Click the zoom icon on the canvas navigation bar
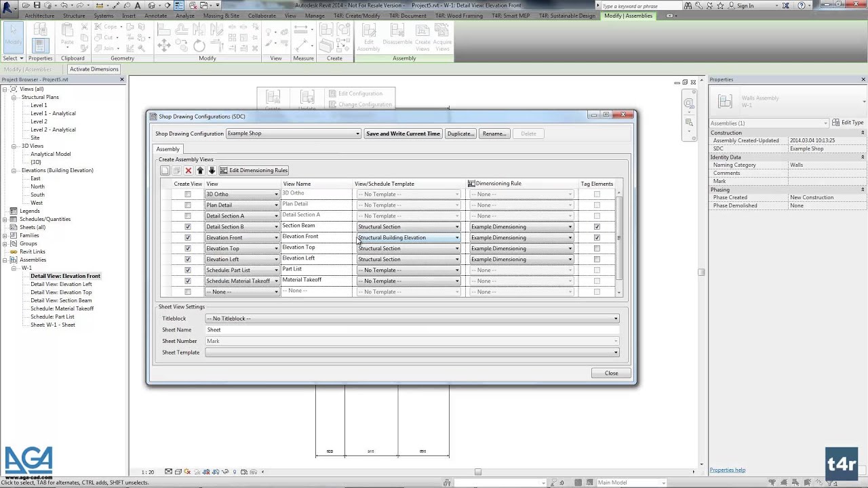Screen dimensions: 868x488 689,123
